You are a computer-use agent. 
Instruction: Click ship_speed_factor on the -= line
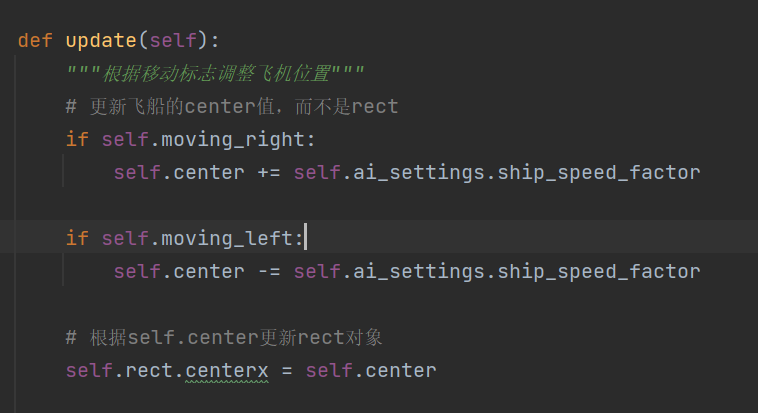[599, 272]
